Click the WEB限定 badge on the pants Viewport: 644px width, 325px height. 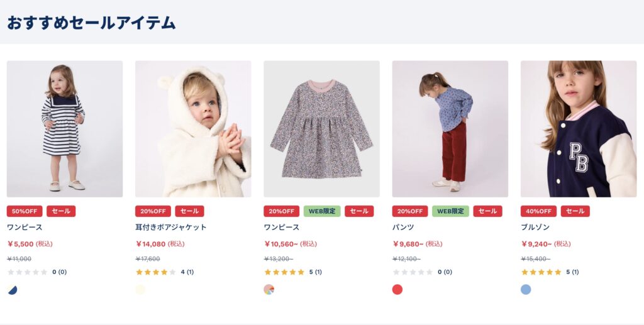pos(450,211)
